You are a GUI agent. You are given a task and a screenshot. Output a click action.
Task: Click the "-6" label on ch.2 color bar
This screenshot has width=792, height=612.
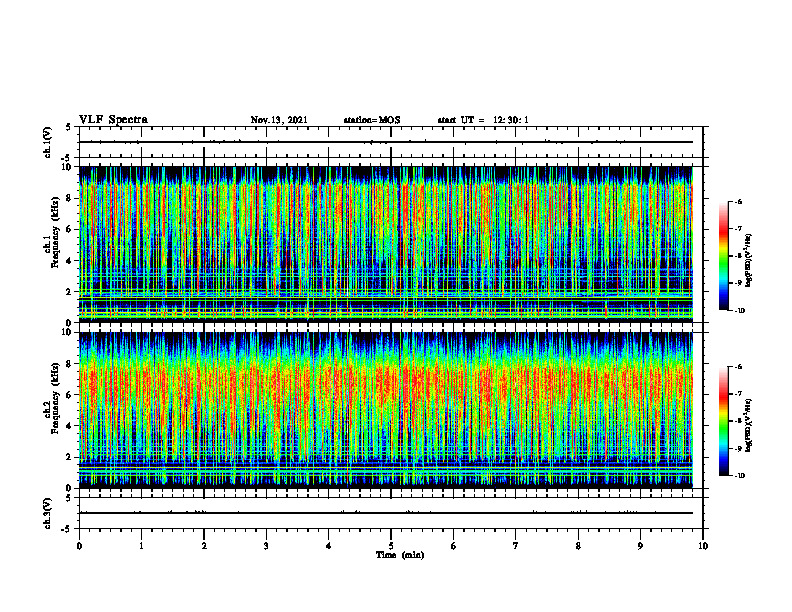[x=738, y=367]
